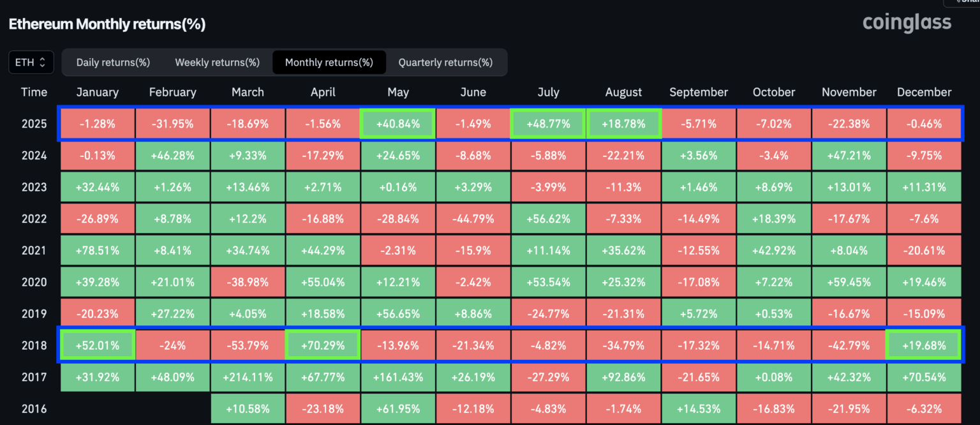Click the May 2016 cell showing +61.95%
Viewport: 980px width, 425px height.
click(x=398, y=408)
